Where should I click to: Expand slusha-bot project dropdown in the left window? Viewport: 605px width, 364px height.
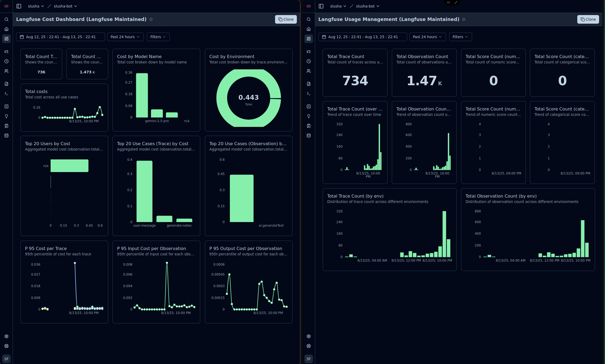65,6
